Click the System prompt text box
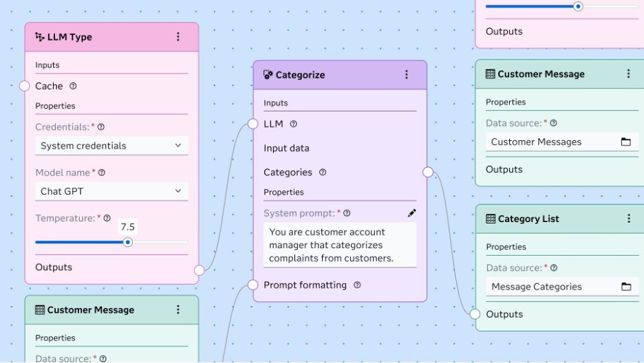This screenshot has height=363, width=644. tap(340, 245)
